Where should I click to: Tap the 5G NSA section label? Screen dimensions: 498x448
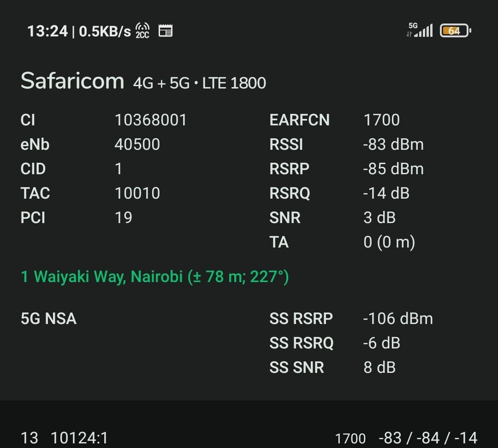click(x=48, y=318)
